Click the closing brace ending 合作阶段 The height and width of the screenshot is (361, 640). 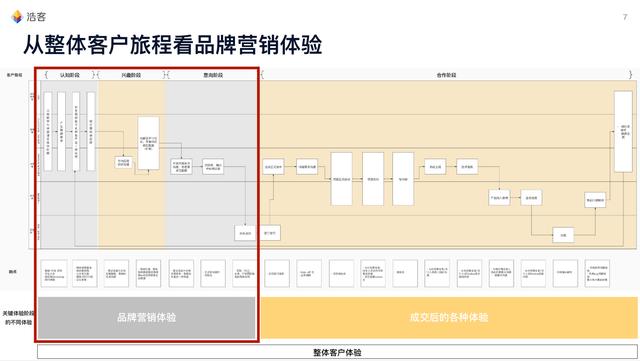(631, 75)
